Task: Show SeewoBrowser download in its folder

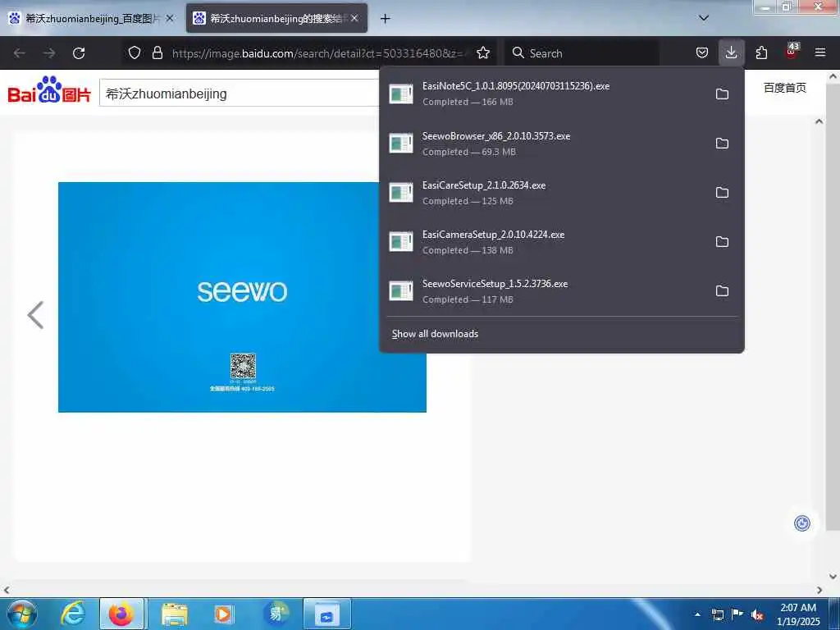Action: (722, 143)
